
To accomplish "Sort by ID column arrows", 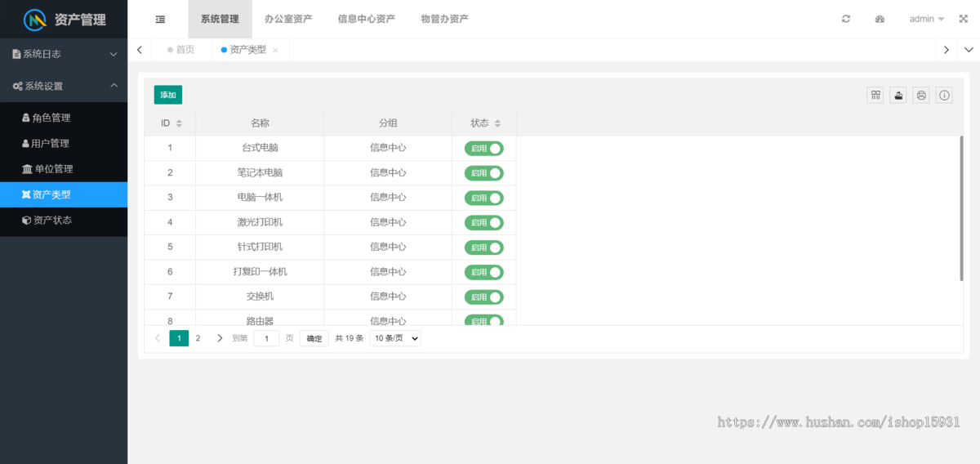I will [179, 123].
